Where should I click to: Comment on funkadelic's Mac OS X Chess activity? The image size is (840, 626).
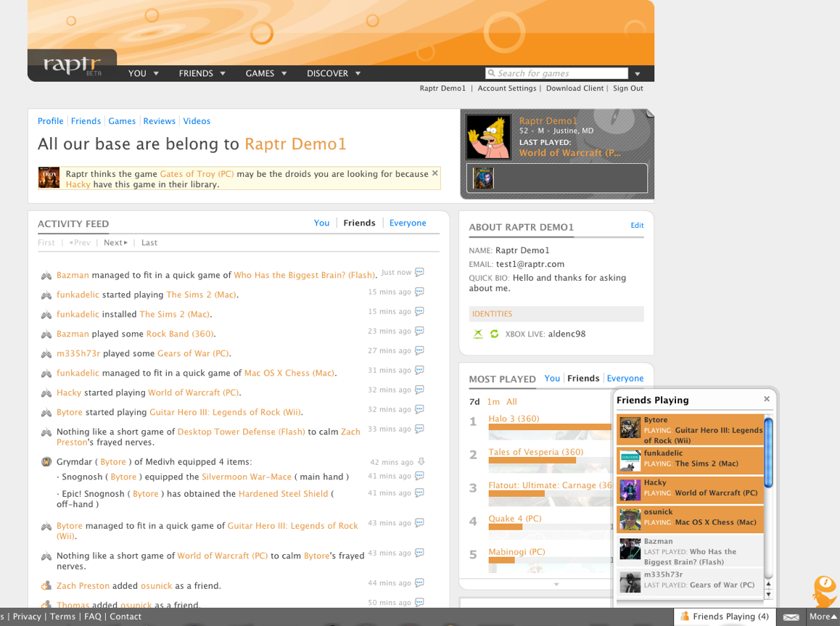[x=419, y=370]
